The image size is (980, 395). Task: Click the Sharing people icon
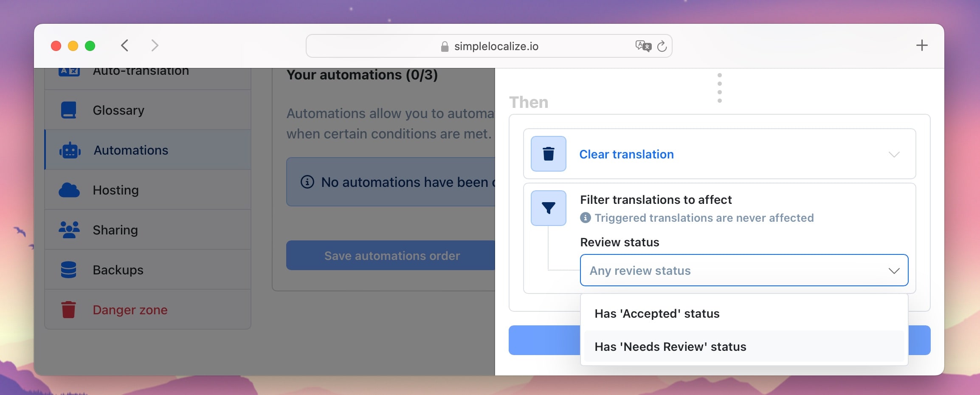pos(69,230)
